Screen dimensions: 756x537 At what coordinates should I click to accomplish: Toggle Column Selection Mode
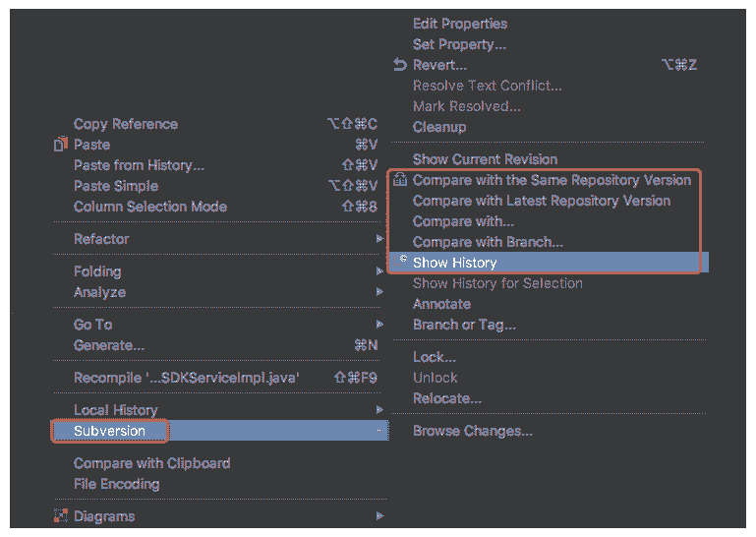pos(149,207)
